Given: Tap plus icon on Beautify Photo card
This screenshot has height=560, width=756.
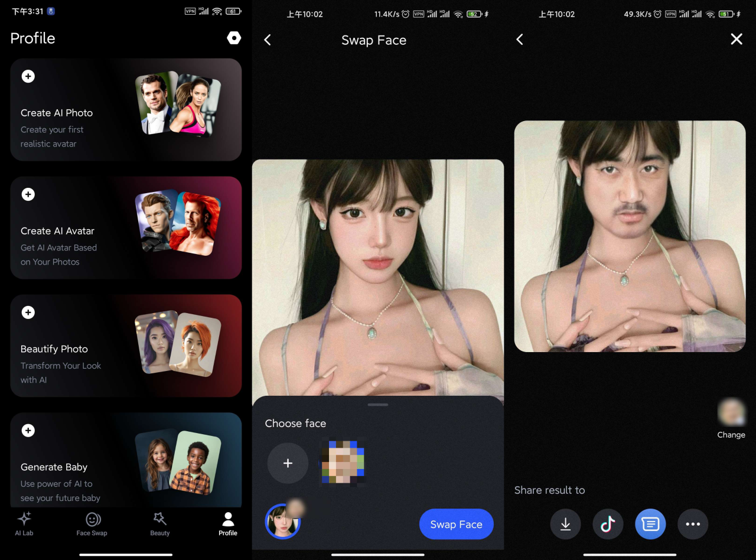Looking at the screenshot, I should 28,312.
